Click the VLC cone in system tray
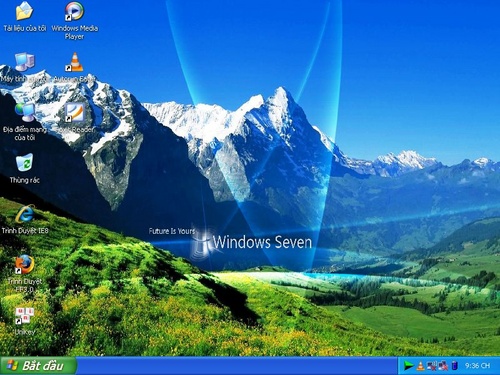 pyautogui.click(x=421, y=366)
